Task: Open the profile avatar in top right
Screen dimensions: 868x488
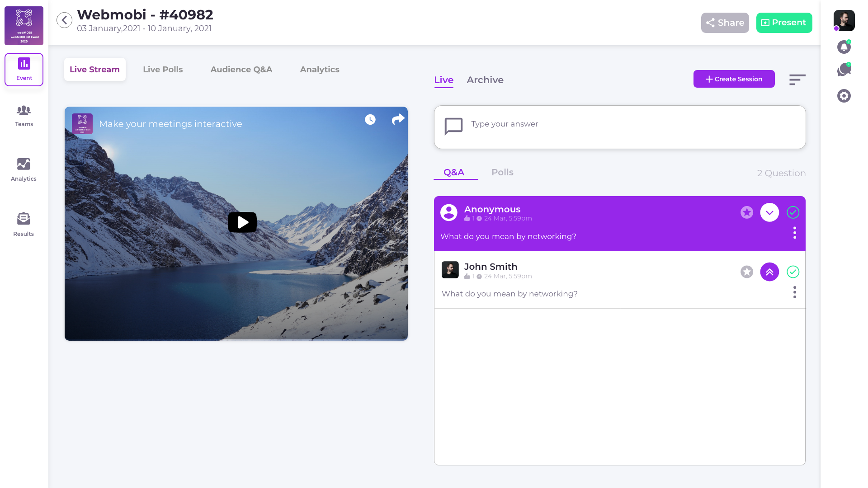Action: [844, 21]
